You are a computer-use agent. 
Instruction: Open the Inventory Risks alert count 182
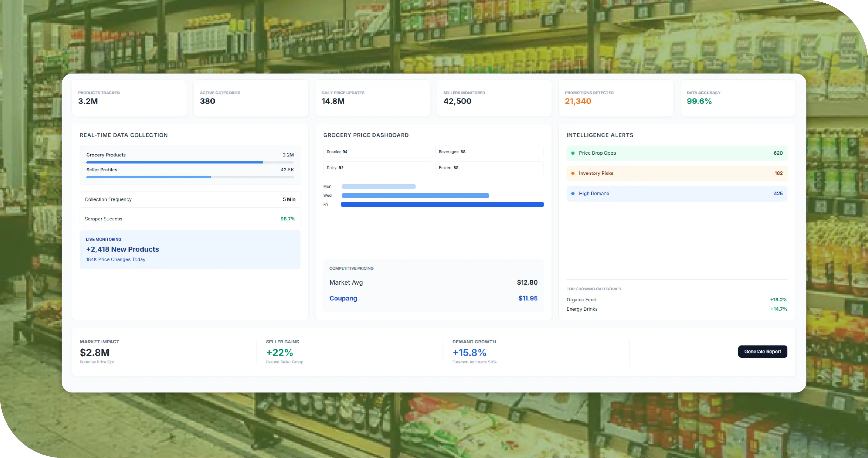click(x=778, y=173)
